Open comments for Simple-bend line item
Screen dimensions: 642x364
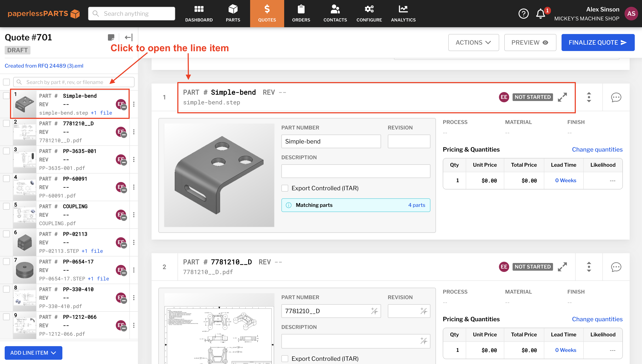coord(616,97)
